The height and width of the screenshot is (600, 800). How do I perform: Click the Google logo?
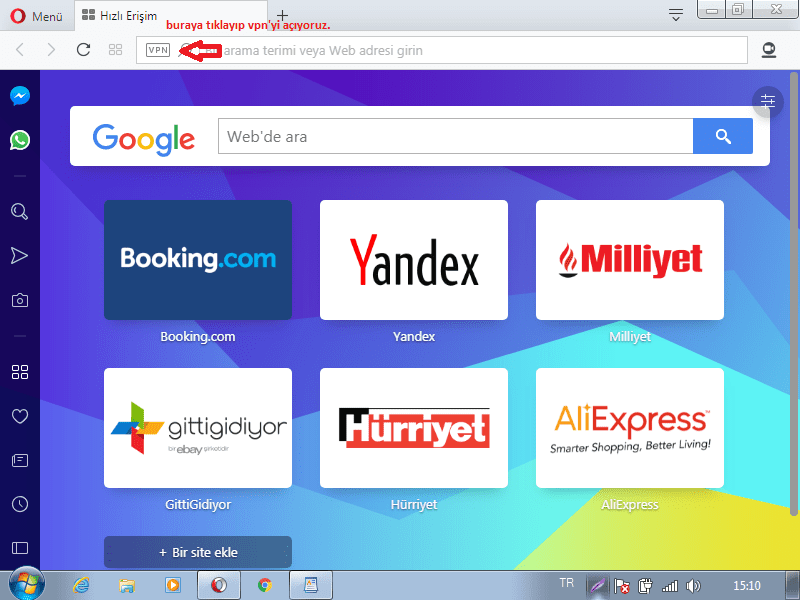coord(143,139)
